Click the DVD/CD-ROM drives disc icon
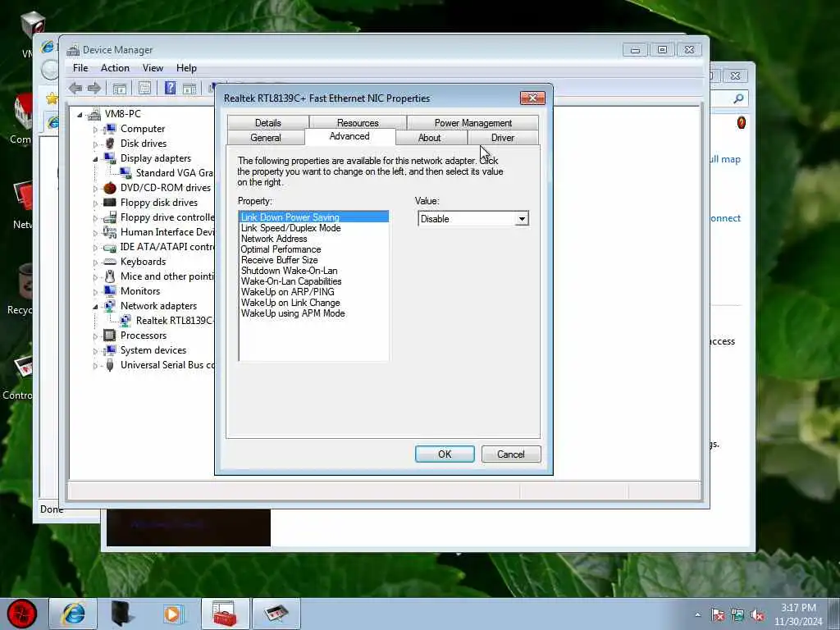 point(110,188)
